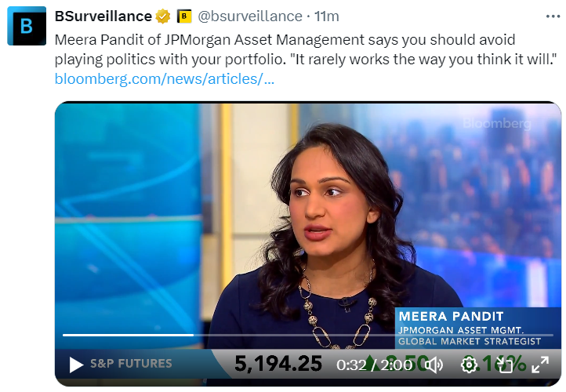Open video settings gear icon
Screen dimensions: 566x392
coord(470,365)
